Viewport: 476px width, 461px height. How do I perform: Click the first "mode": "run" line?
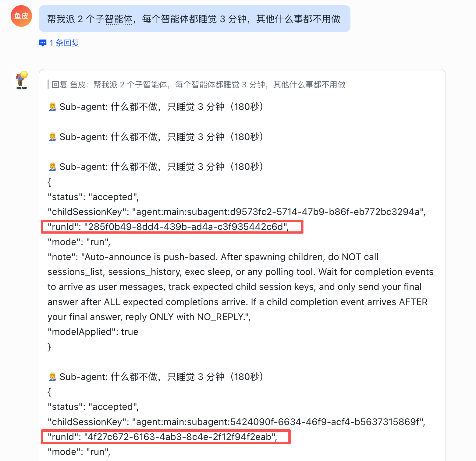[79, 242]
